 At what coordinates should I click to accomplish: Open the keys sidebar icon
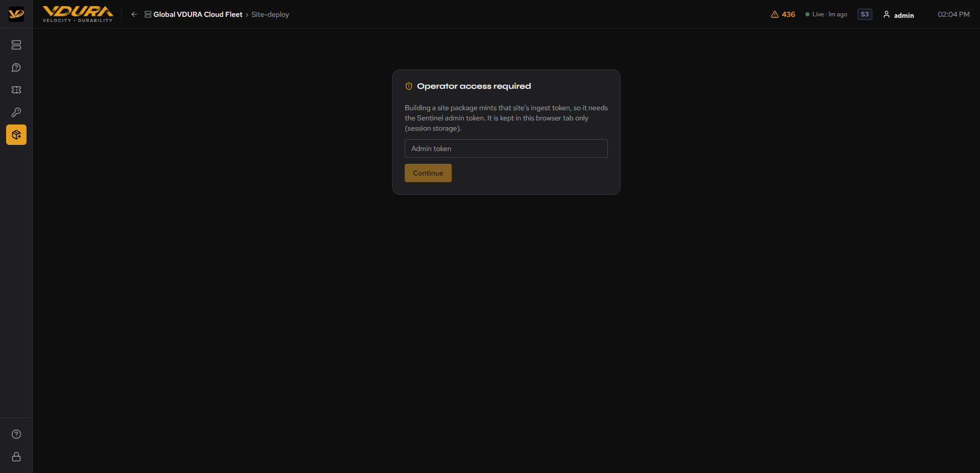click(x=16, y=112)
